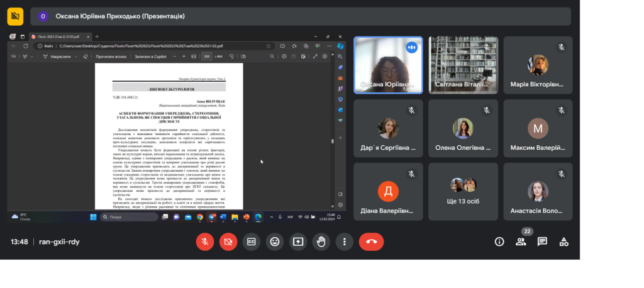Click the yellow presentation icon at top left
This screenshot has height=288, width=644.
click(16, 16)
